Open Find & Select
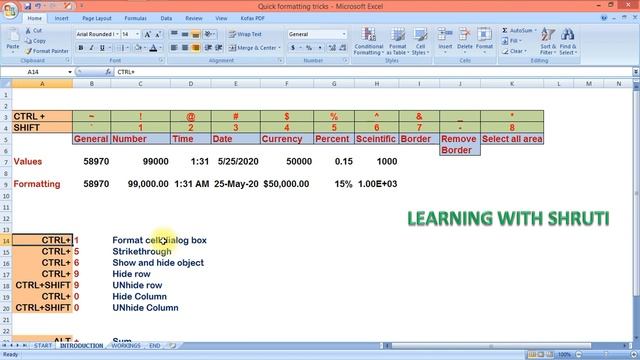The height and width of the screenshot is (360, 640). click(x=567, y=41)
